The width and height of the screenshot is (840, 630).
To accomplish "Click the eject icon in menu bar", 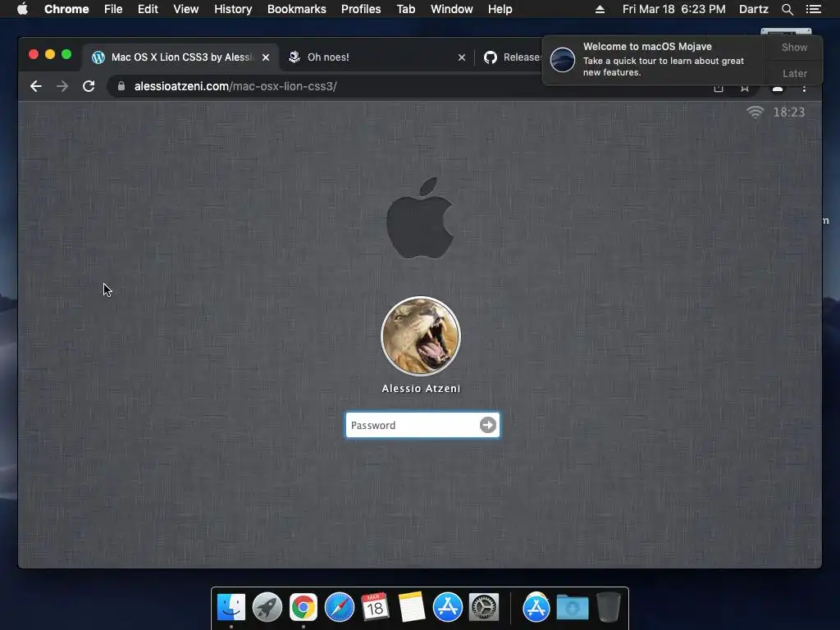I will [x=600, y=9].
